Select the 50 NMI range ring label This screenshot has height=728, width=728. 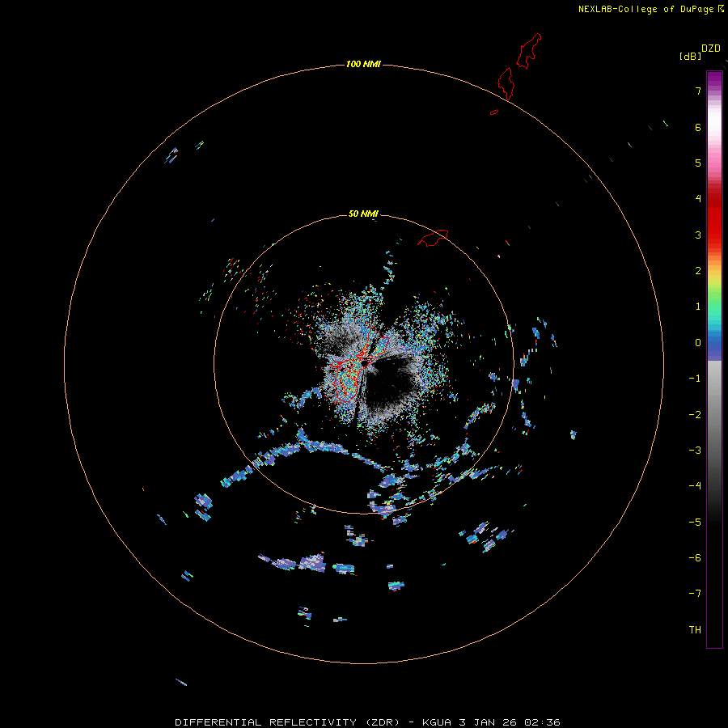pos(363,214)
